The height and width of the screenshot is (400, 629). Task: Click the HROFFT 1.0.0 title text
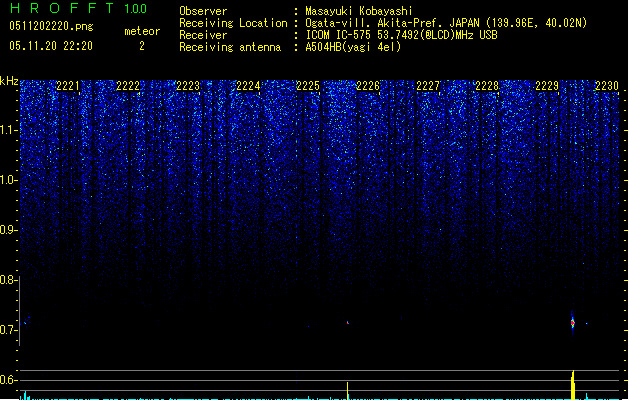pos(78,8)
